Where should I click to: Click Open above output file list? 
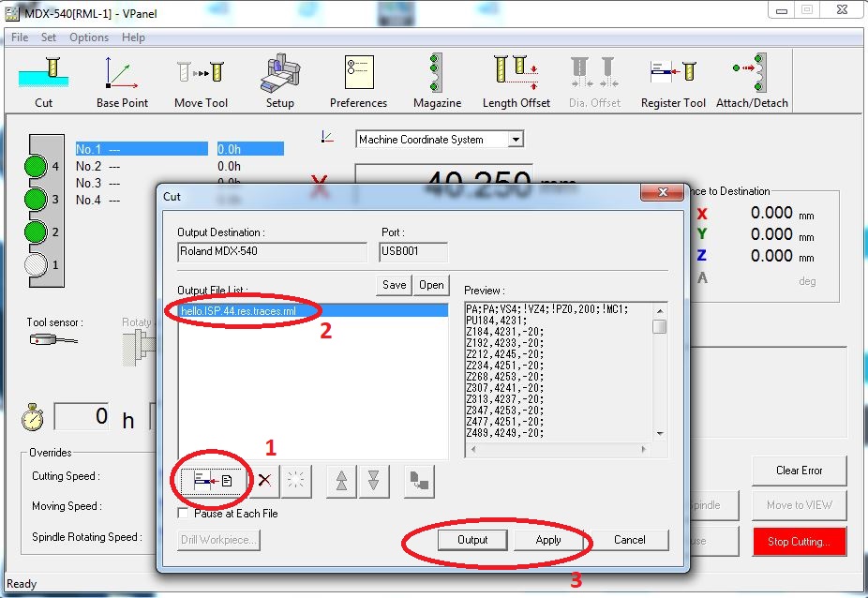tap(431, 285)
